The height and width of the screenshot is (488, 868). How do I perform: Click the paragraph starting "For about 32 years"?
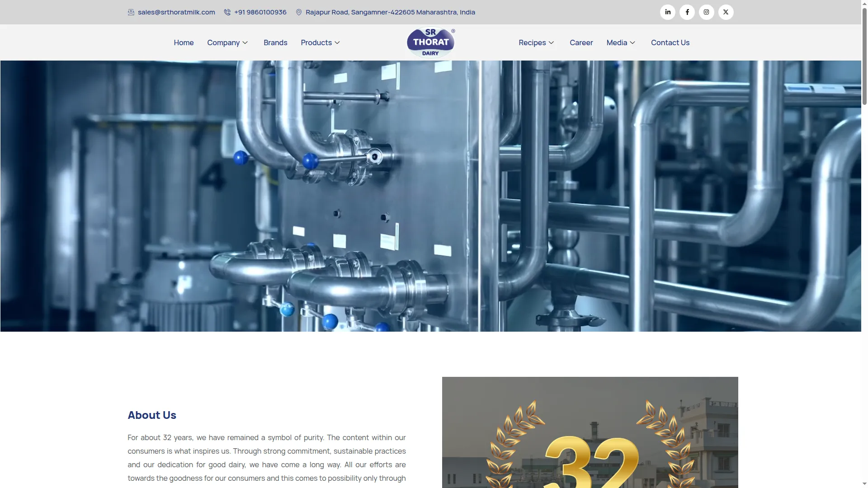tap(267, 458)
